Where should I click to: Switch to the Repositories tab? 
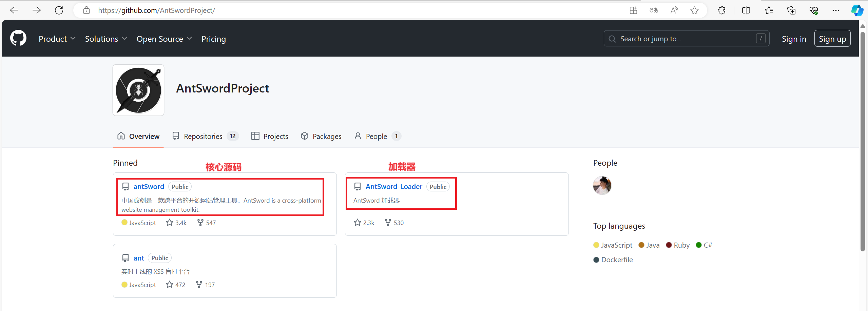tap(206, 136)
